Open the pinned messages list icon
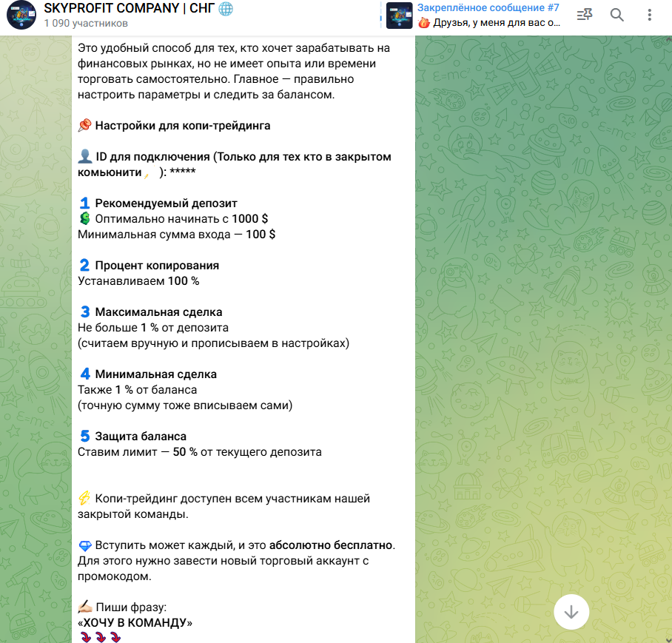672x643 pixels. click(x=585, y=15)
